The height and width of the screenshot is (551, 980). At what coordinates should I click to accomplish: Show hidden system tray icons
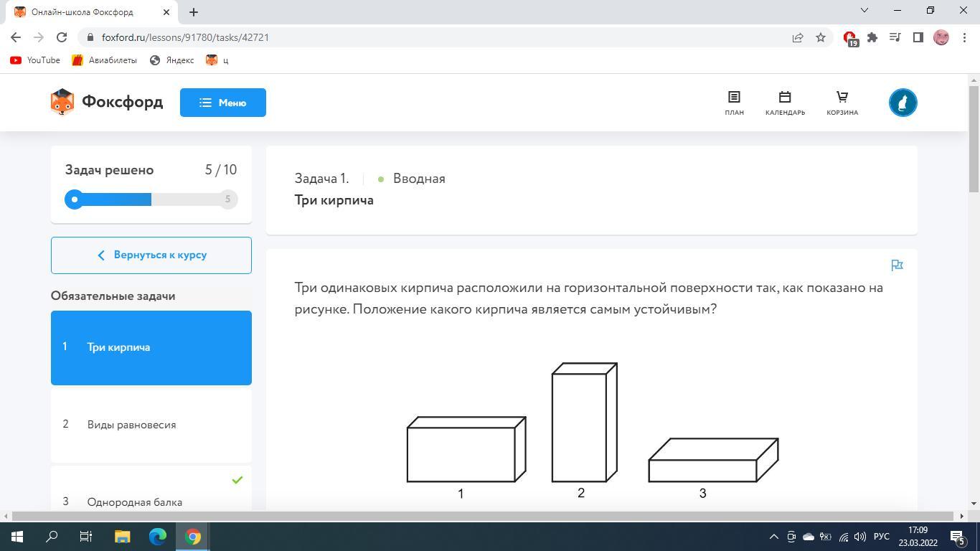773,537
